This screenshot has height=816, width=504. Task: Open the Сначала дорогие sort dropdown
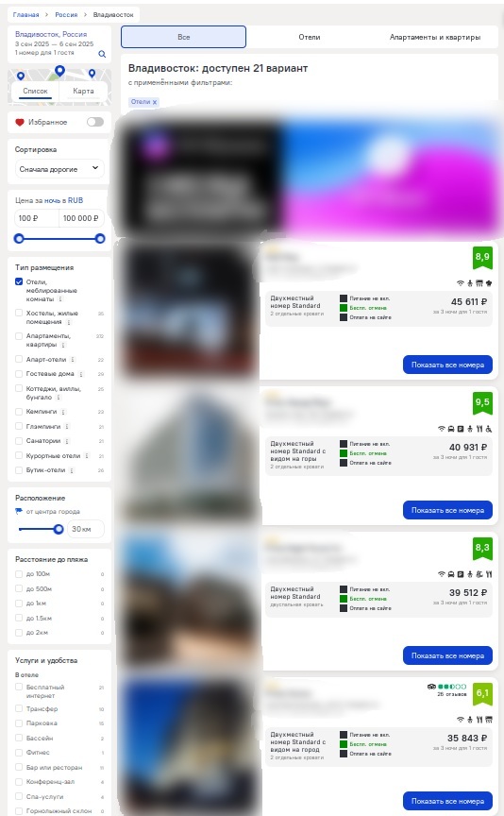tap(59, 169)
